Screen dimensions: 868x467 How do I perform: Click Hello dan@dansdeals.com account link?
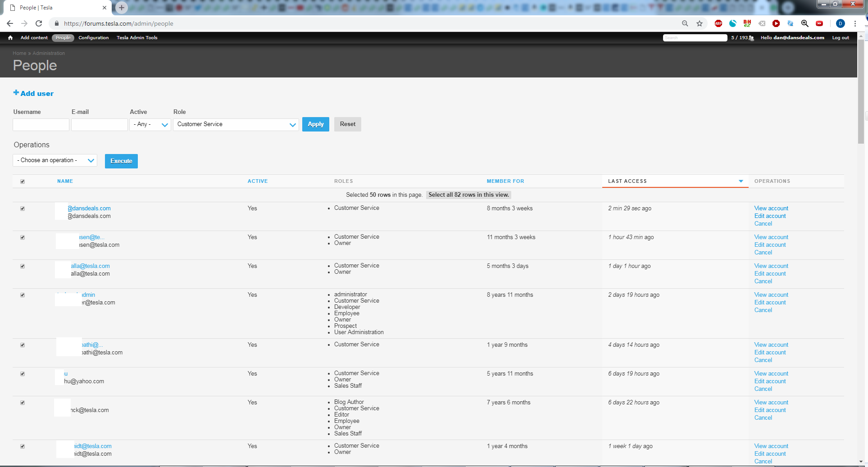point(792,38)
